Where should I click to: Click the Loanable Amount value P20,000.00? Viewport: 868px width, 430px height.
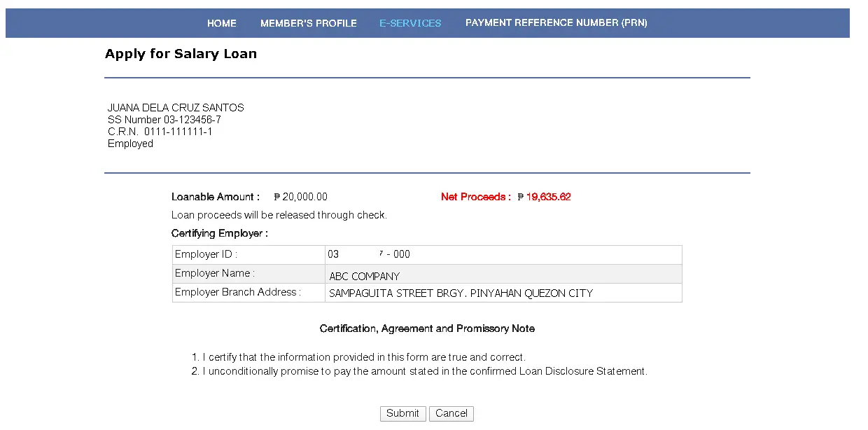pyautogui.click(x=300, y=197)
